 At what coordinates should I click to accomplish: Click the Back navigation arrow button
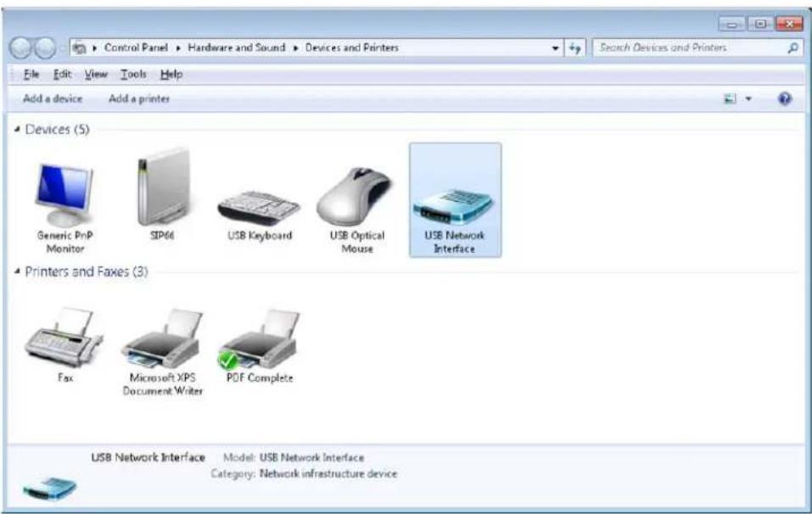pyautogui.click(x=20, y=48)
